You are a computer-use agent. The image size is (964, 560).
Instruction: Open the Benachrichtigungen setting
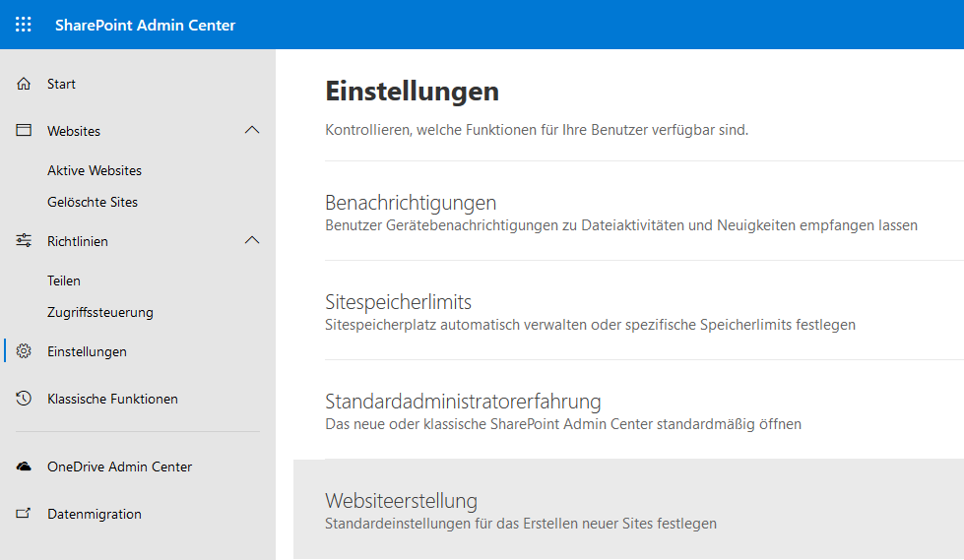644,212
